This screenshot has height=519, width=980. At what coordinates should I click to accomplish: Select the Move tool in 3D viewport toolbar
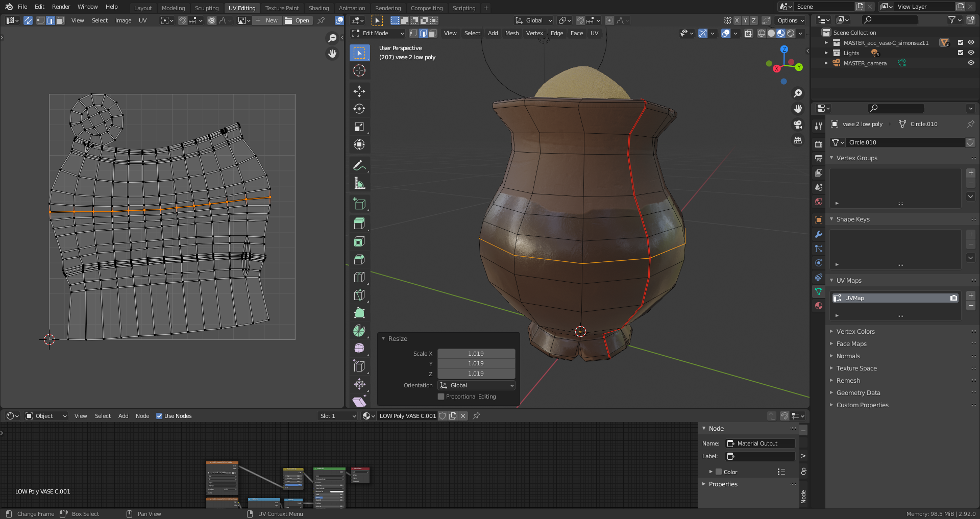(359, 91)
